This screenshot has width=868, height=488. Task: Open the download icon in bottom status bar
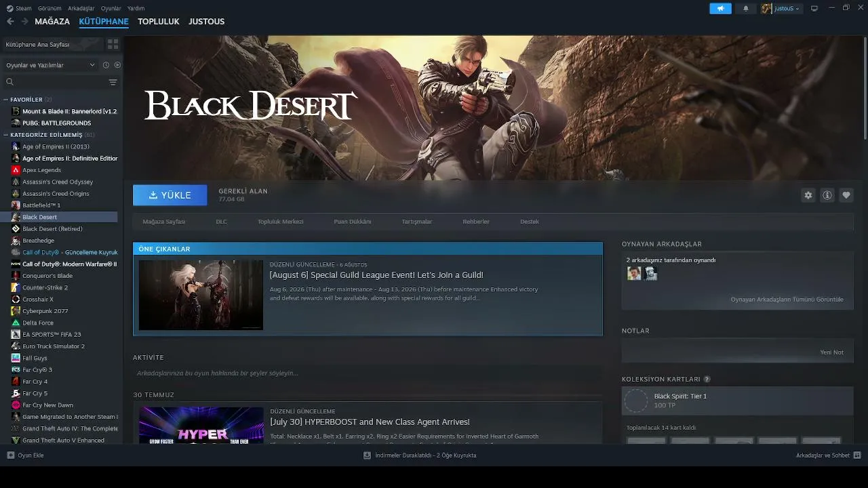367,455
